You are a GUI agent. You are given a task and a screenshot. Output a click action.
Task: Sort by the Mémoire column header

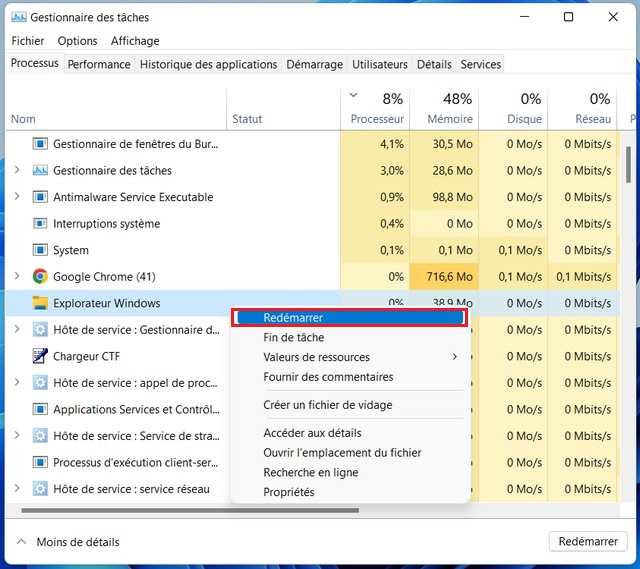point(444,109)
